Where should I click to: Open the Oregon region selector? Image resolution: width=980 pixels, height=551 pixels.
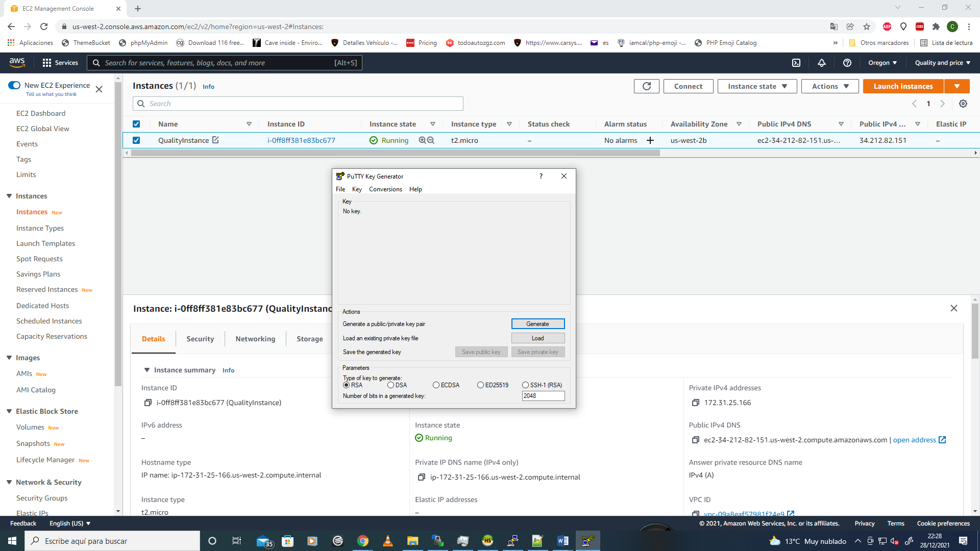point(882,63)
